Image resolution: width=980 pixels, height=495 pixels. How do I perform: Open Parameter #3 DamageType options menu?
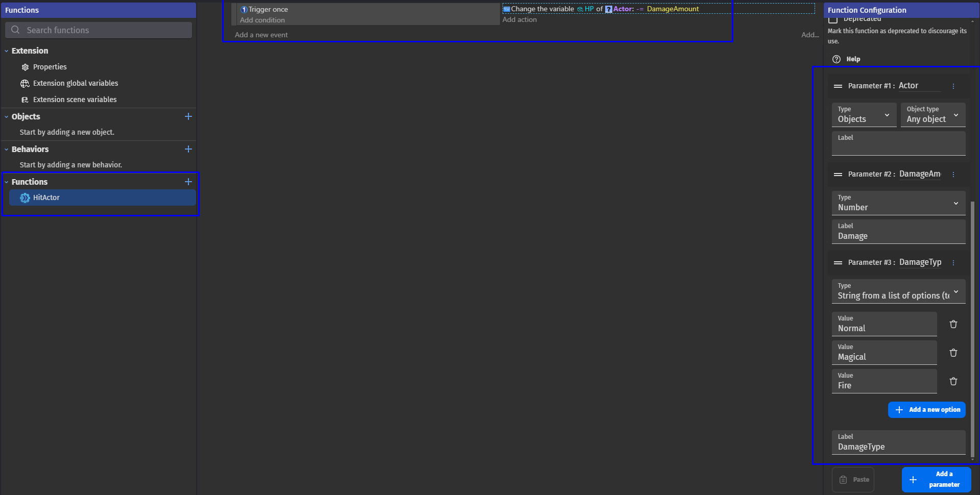tap(953, 263)
